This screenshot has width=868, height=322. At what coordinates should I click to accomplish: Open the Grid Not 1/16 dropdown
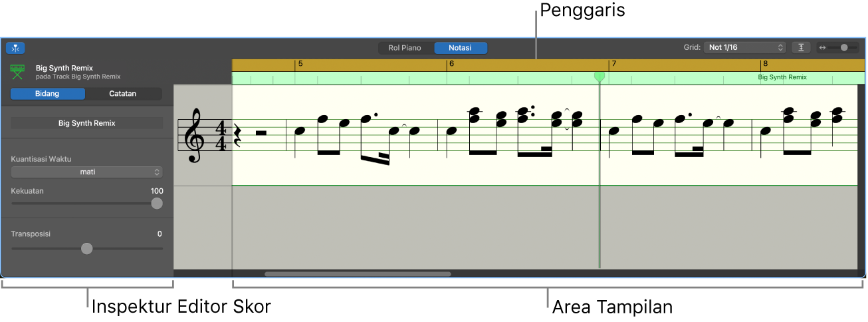(746, 48)
